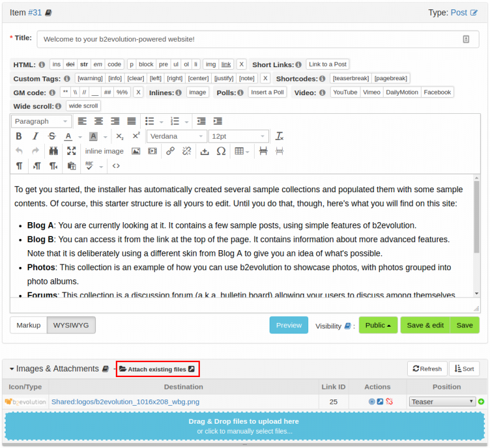The width and height of the screenshot is (490, 448).
Task: Increase indent of paragraph
Action: point(218,121)
